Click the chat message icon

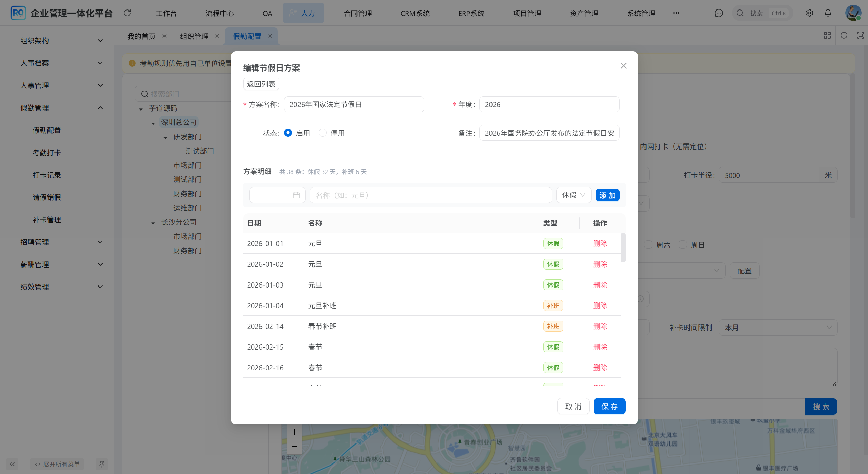pyautogui.click(x=718, y=13)
